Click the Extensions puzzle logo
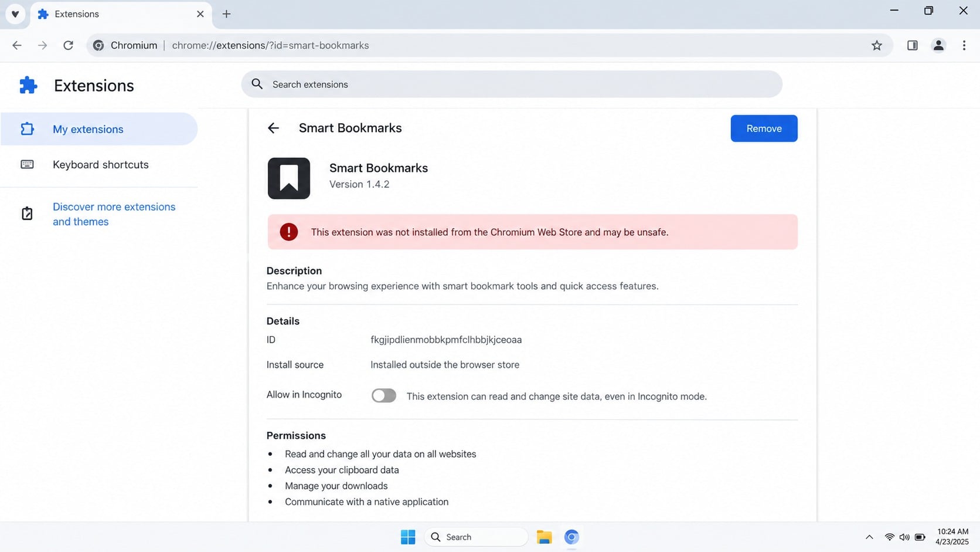This screenshot has height=552, width=980. [28, 86]
